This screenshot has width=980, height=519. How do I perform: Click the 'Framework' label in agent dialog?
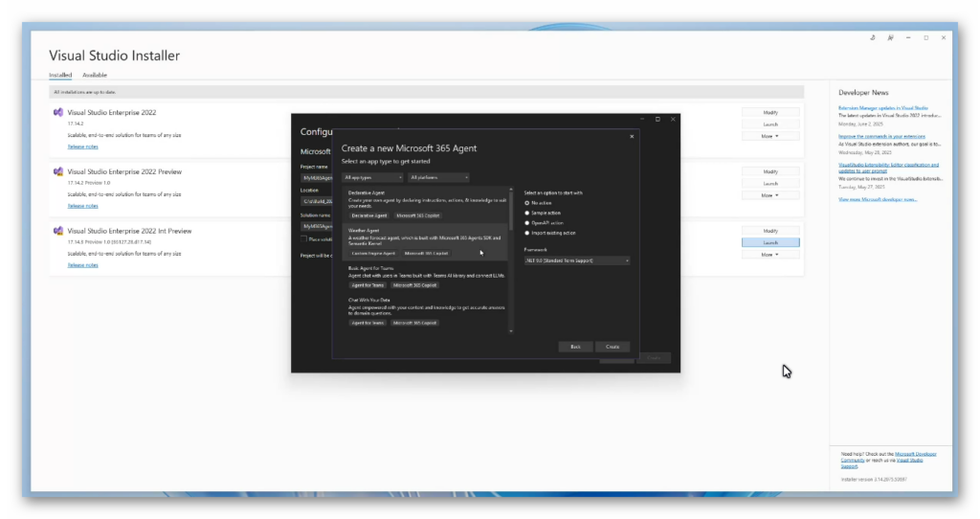coord(536,250)
